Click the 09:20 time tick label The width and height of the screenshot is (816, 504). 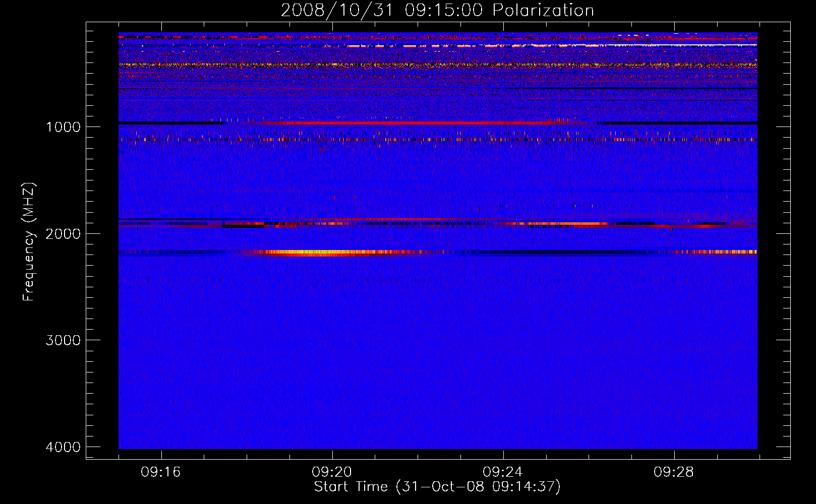[332, 472]
